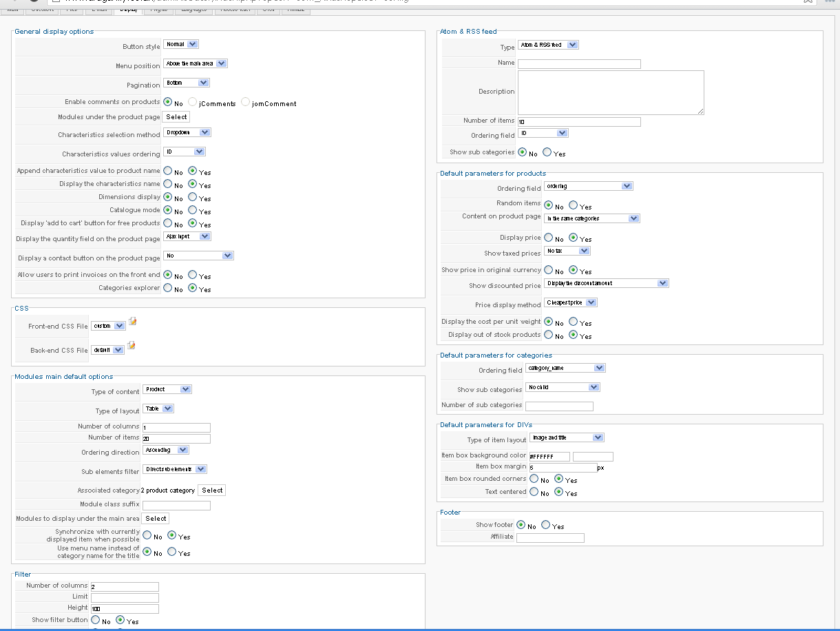This screenshot has height=631, width=840.
Task: Open the Show taxed prices dropdown
Action: [x=567, y=251]
